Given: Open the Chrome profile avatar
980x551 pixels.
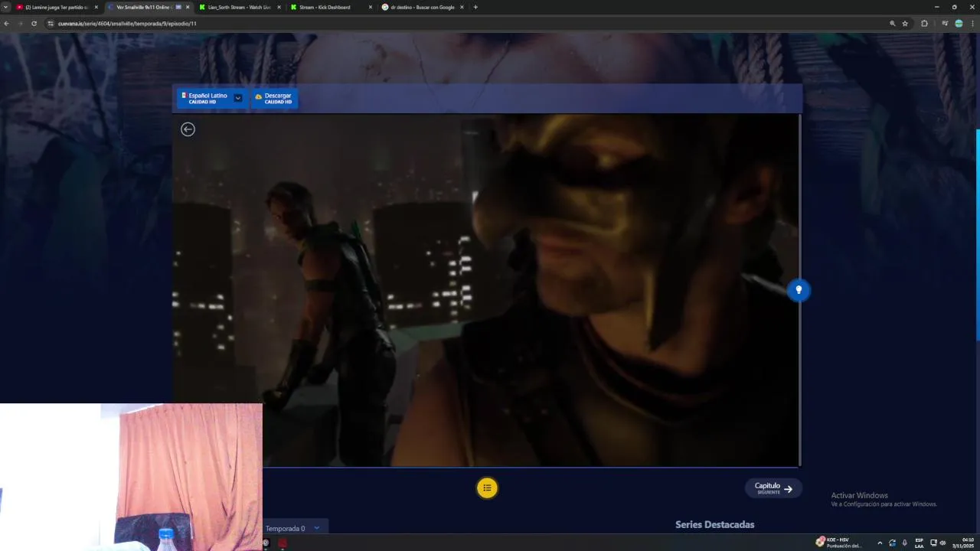Looking at the screenshot, I should [x=959, y=24].
